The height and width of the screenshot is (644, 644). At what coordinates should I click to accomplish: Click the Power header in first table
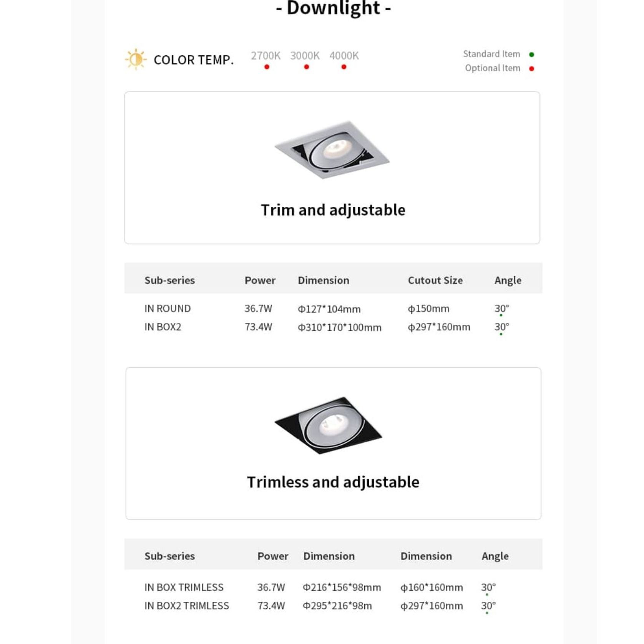click(260, 280)
